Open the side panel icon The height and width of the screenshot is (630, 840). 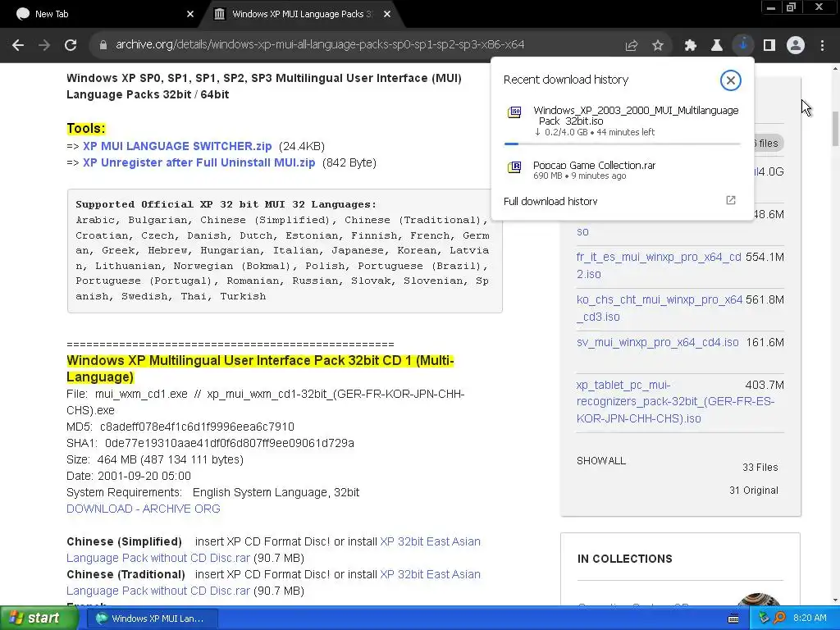[769, 46]
